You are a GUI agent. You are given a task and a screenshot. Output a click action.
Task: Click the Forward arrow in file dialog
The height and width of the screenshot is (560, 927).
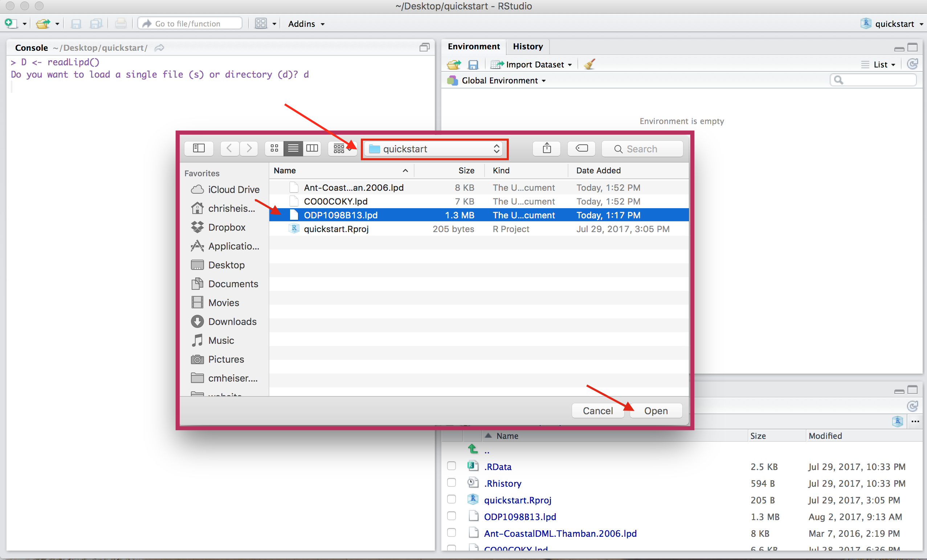pos(249,148)
